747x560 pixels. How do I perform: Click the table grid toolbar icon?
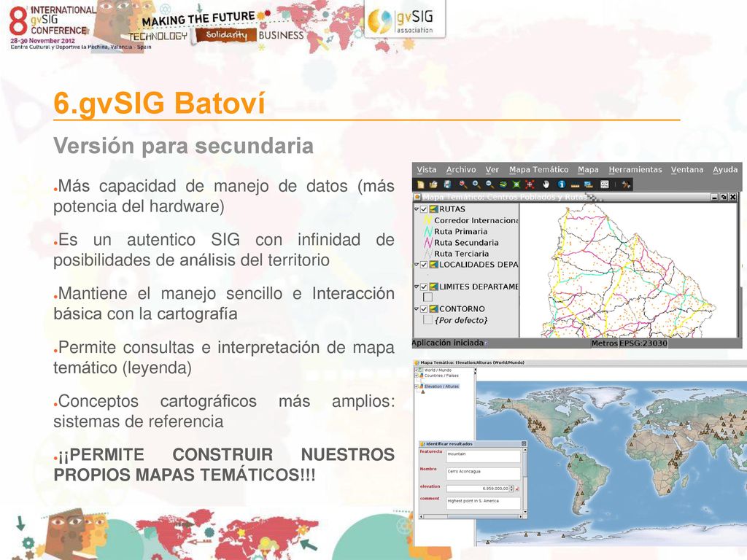point(605,184)
